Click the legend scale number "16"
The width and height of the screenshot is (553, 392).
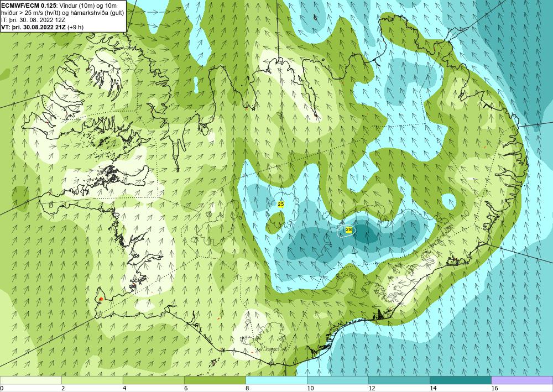click(x=494, y=388)
